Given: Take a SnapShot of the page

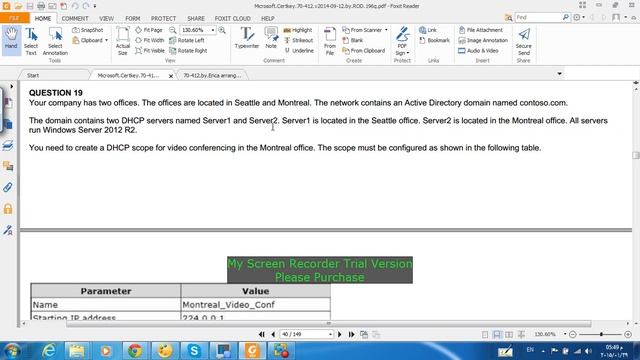Looking at the screenshot, I should click(x=88, y=30).
